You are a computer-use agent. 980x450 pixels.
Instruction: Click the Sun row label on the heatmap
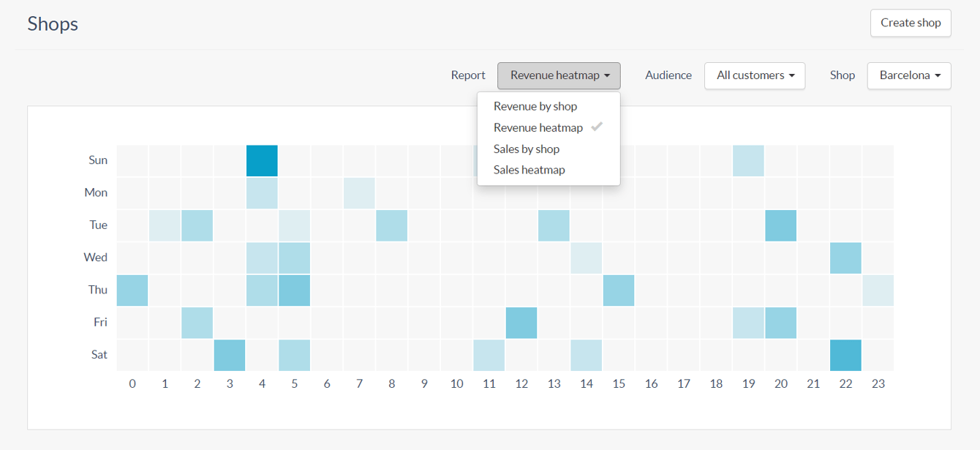point(97,160)
